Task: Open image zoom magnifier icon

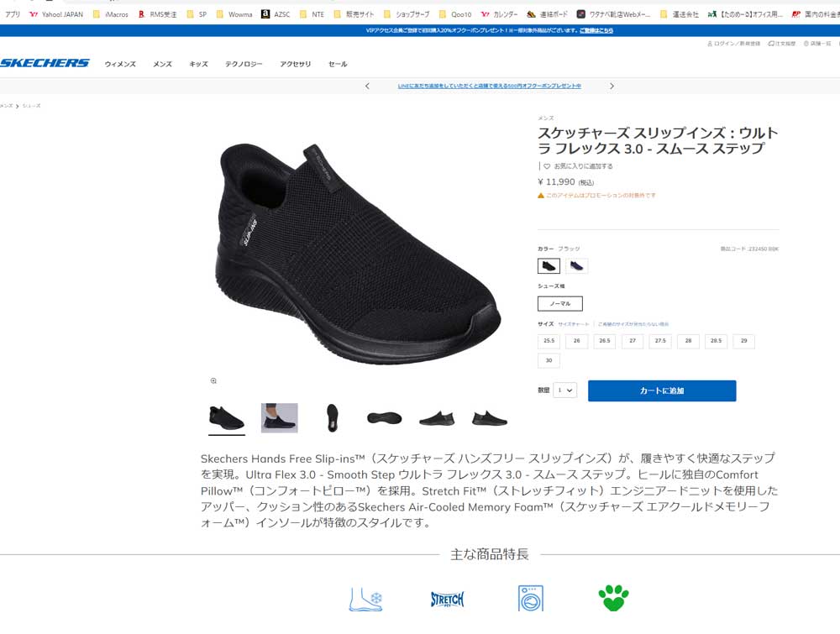Action: (213, 380)
